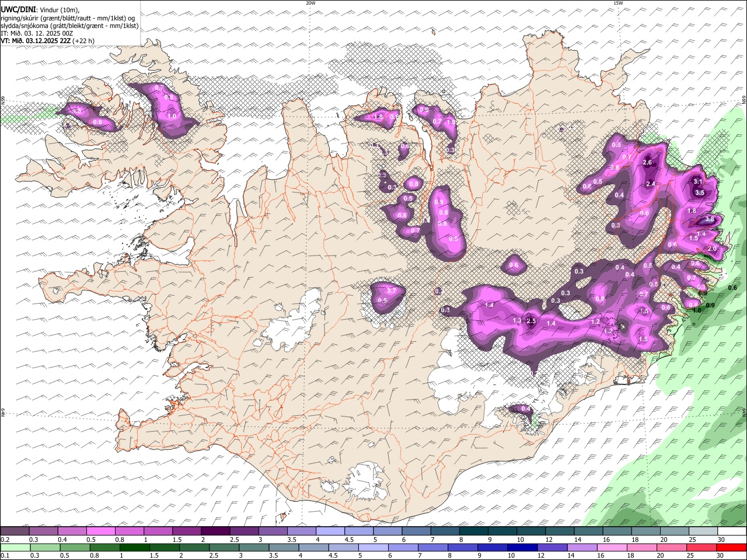
Task: Click the light gray 25 swatch, upper legend
Action: pyautogui.click(x=703, y=531)
